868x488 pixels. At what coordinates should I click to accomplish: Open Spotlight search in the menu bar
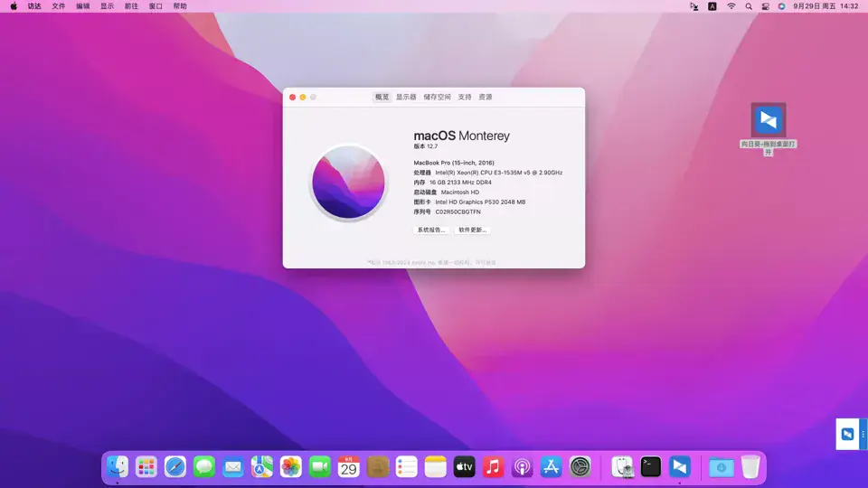749,6
